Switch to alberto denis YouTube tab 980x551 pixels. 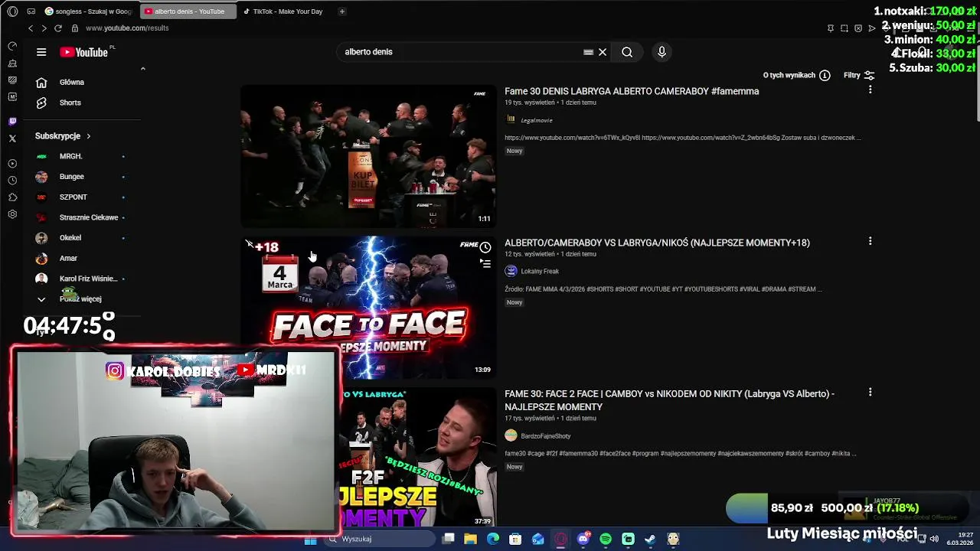click(x=188, y=11)
